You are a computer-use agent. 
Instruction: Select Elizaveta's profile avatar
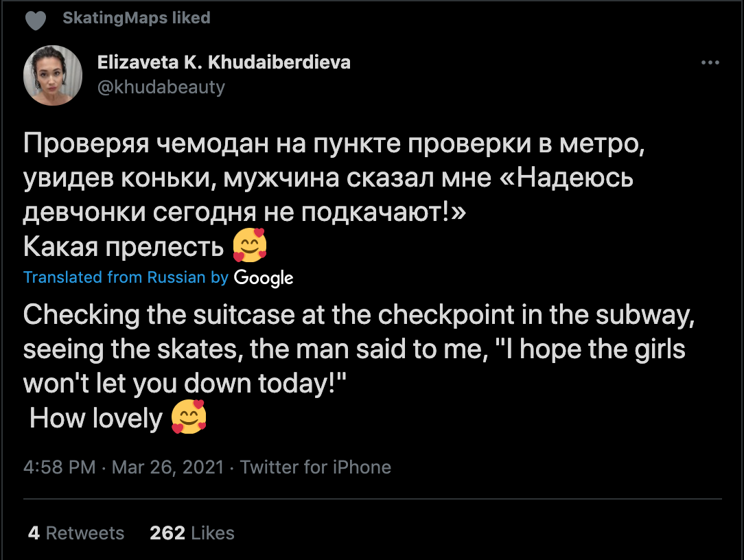tap(53, 75)
